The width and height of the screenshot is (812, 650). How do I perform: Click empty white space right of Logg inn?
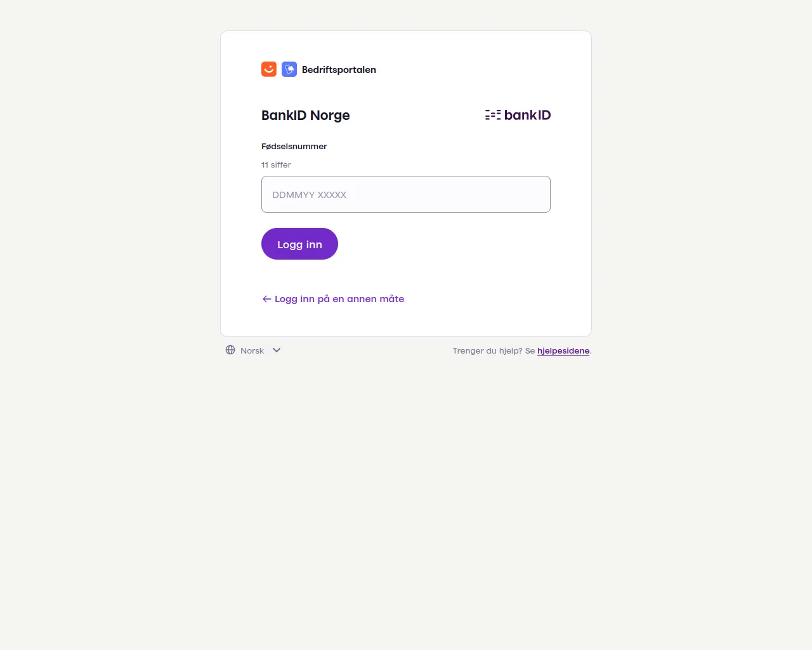pyautogui.click(x=444, y=244)
